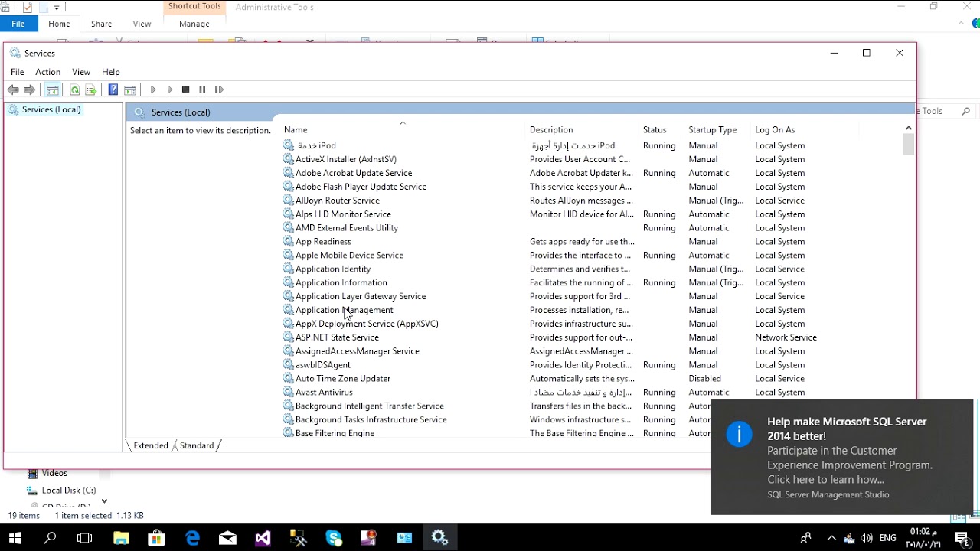The height and width of the screenshot is (551, 980).
Task: Click the Forward arrow in Services toolbar
Action: (29, 90)
